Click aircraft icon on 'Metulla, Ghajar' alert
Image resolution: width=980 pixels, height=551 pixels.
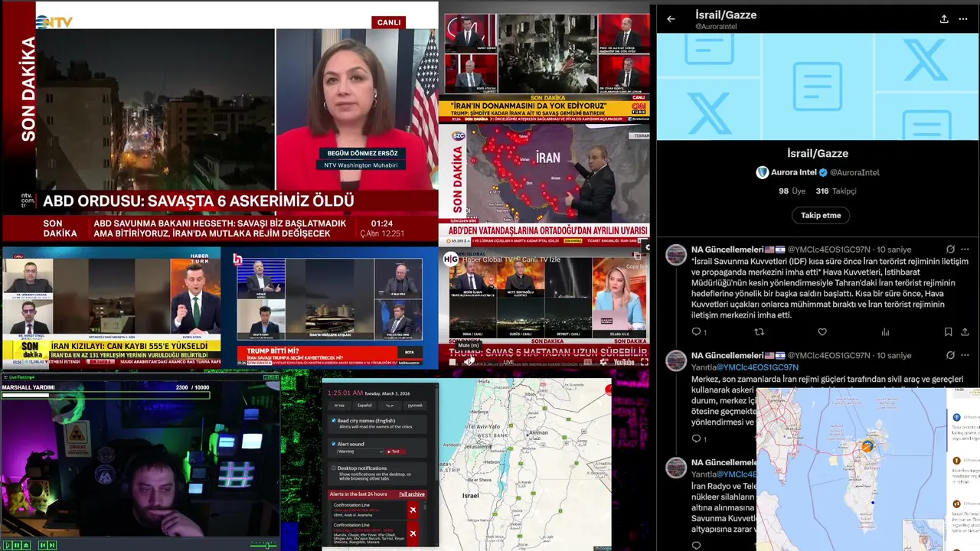click(413, 533)
